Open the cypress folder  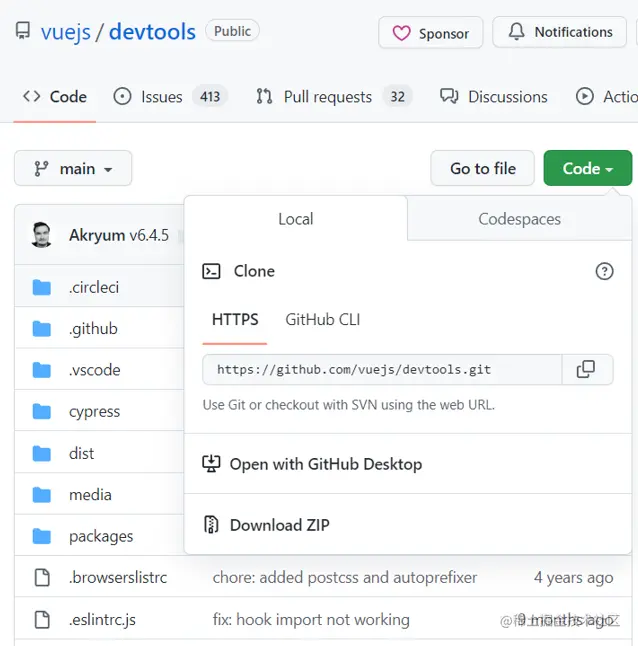click(94, 412)
